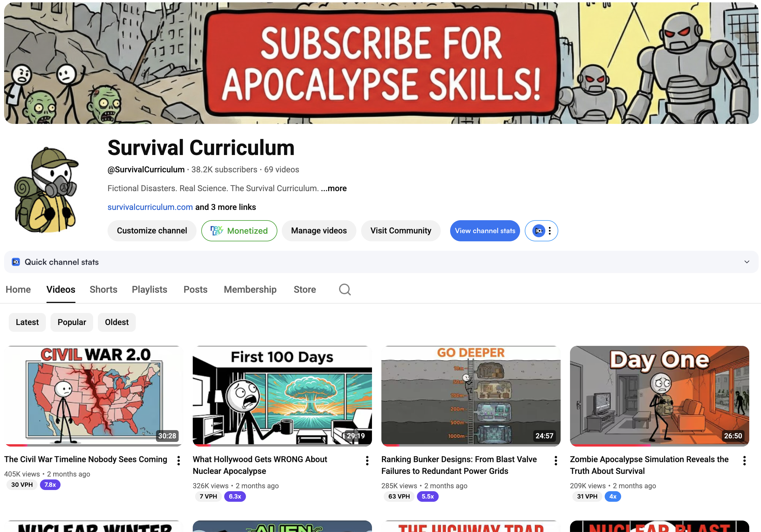Open the Membership tab
The height and width of the screenshot is (532, 761).
(x=250, y=289)
